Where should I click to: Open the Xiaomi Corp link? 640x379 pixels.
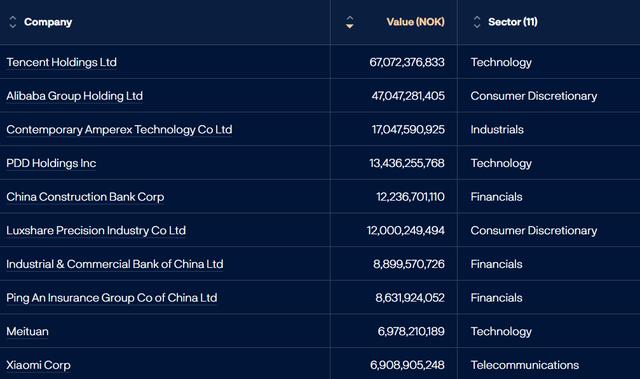point(38,365)
